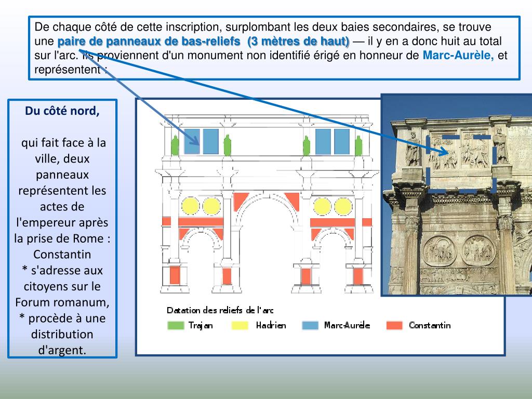Click the 'Constantin' label in the legend
The height and width of the screenshot is (399, 532).
click(430, 325)
